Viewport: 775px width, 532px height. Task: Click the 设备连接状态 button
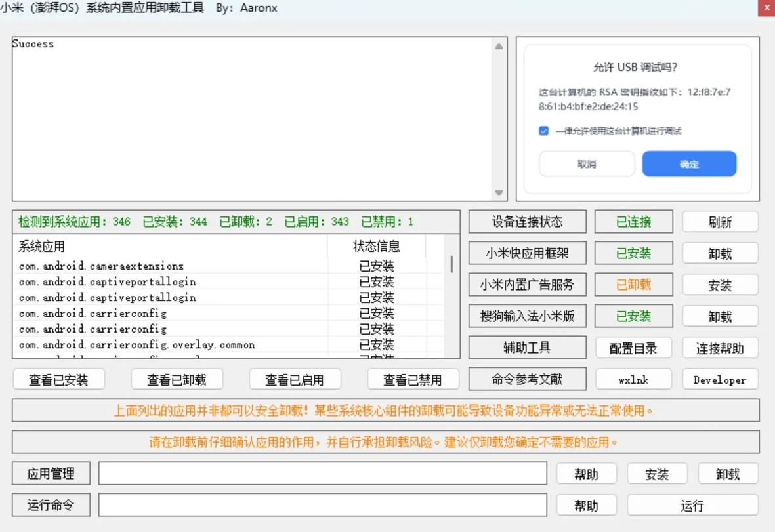coord(528,222)
